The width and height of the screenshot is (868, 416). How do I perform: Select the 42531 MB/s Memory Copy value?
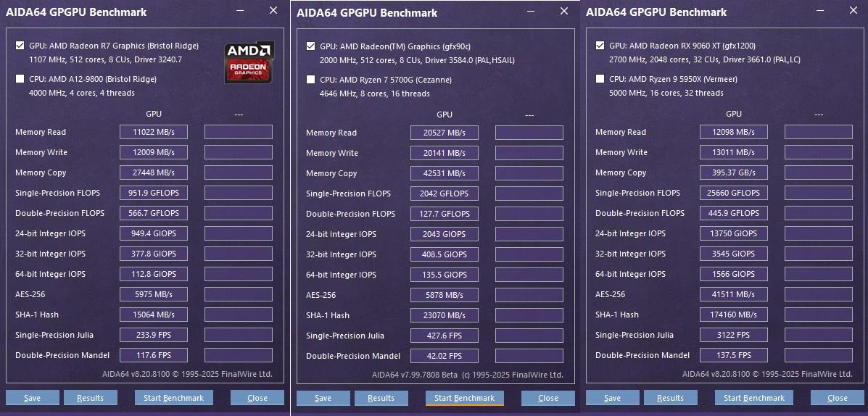[445, 173]
